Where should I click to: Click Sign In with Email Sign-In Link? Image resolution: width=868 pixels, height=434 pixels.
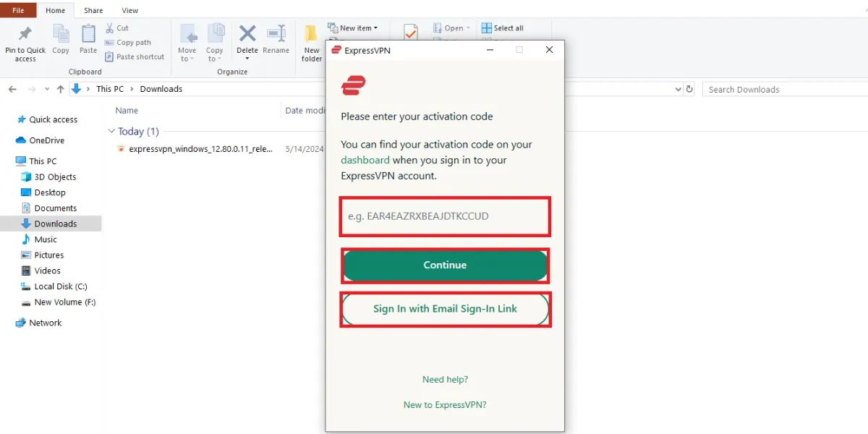point(445,309)
